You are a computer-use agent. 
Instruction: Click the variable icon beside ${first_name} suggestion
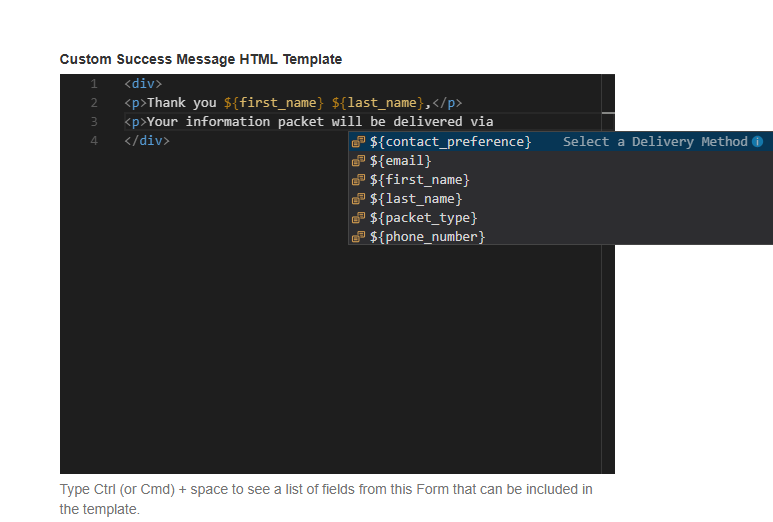pyautogui.click(x=358, y=180)
